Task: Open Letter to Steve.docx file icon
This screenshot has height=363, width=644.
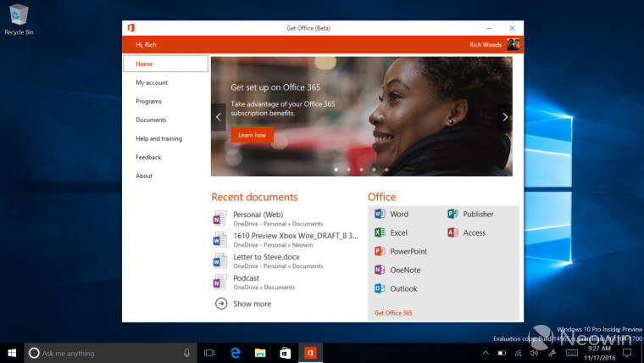Action: click(219, 261)
